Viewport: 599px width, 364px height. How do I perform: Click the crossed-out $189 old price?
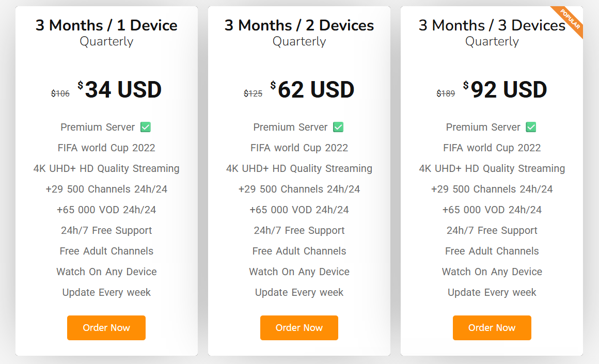pos(446,93)
